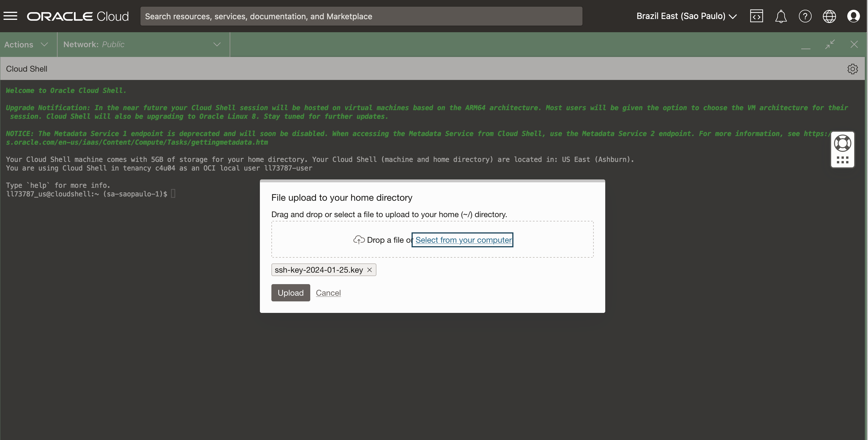Minimize the Cloud Shell panel
This screenshot has width=868, height=440.
point(805,45)
